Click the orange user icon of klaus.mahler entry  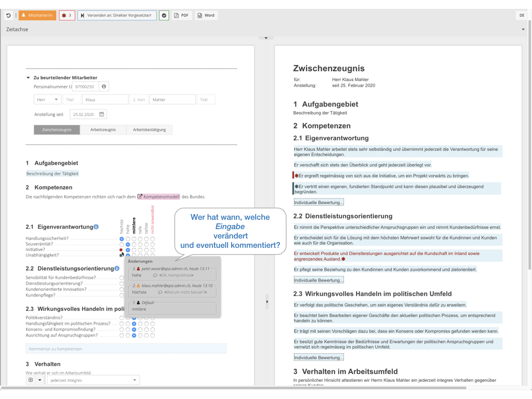tap(138, 286)
